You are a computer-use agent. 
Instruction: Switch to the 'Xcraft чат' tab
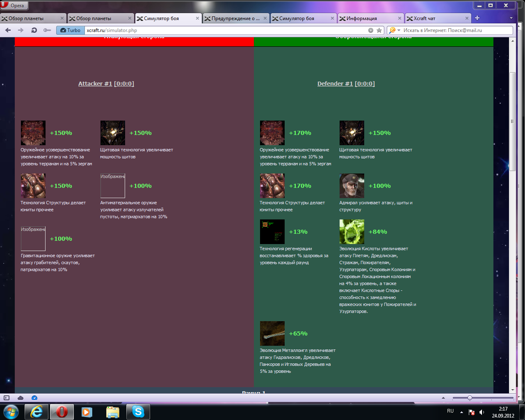(438, 18)
